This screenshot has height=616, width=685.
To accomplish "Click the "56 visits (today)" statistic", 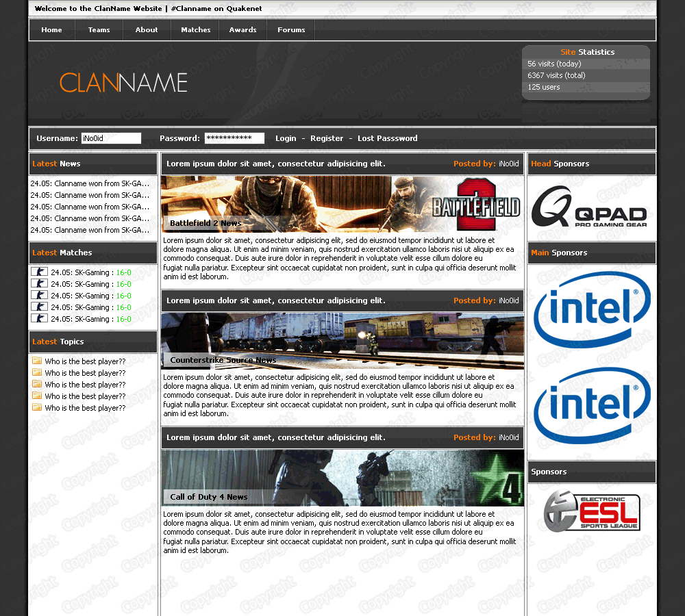I will click(x=554, y=64).
